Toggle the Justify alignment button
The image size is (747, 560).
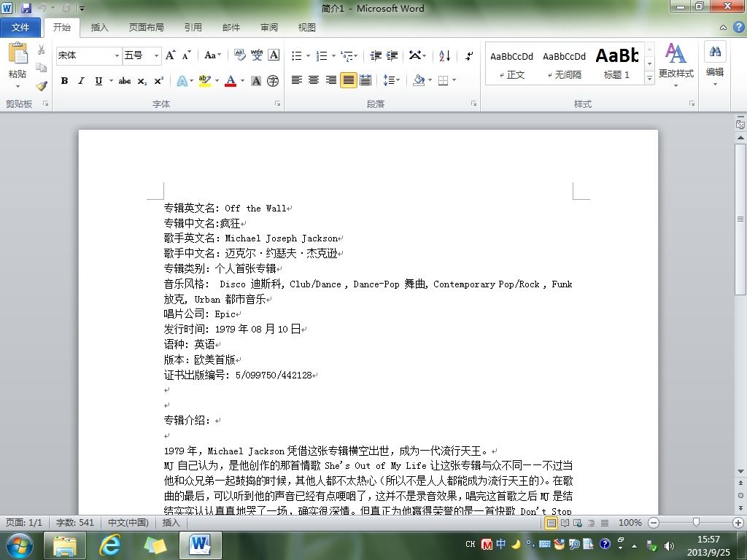[348, 80]
